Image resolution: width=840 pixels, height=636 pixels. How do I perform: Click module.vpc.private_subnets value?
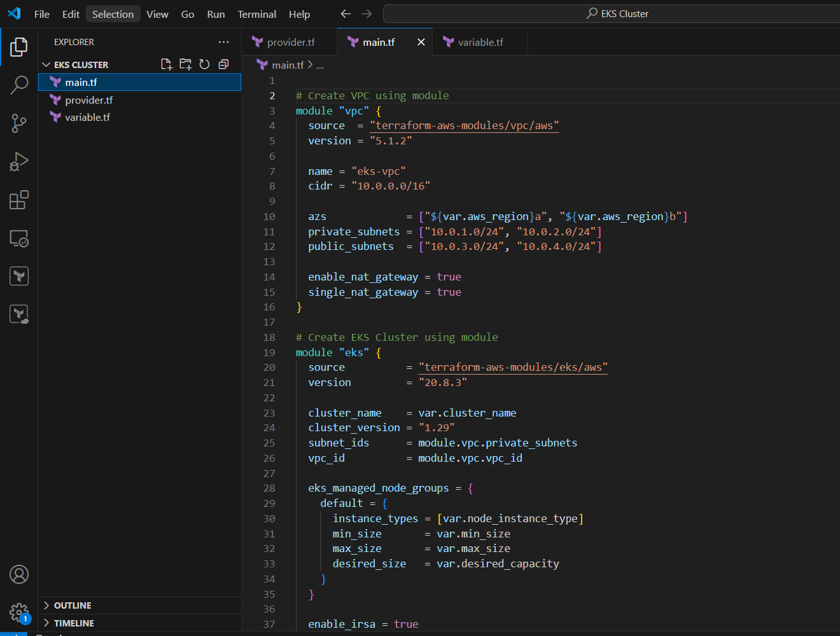498,443
